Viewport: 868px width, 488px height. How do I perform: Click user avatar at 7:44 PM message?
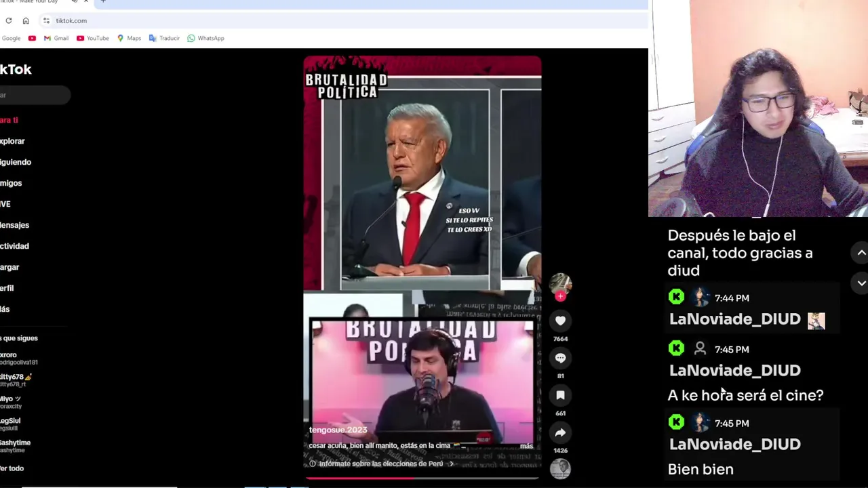point(701,297)
